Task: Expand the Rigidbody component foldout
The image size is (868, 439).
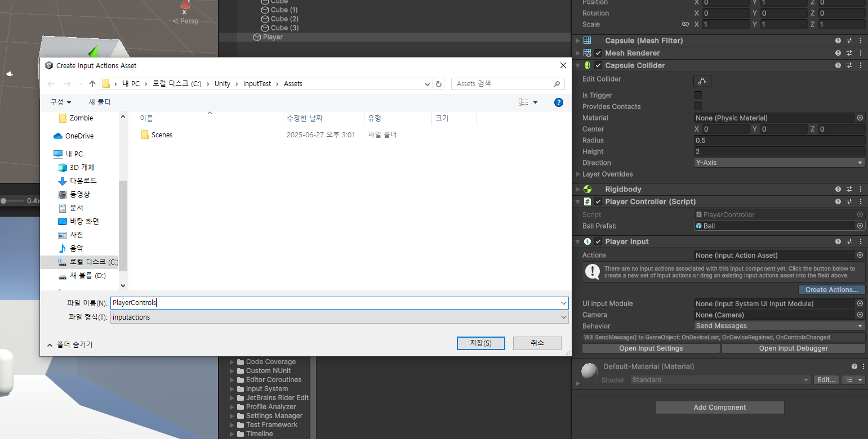Action: click(577, 189)
